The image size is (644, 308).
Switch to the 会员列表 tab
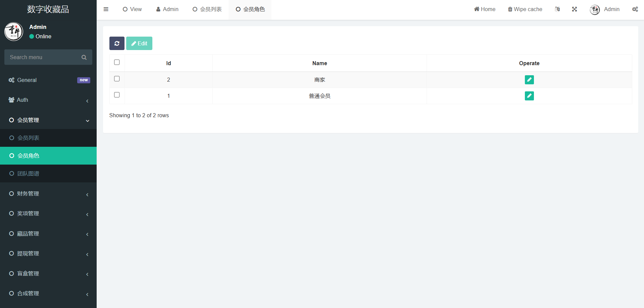pos(207,9)
